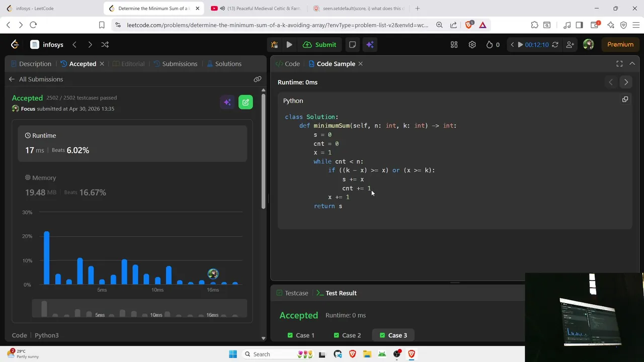Click the chart range minimap
The height and width of the screenshot is (362, 644).
tap(139, 308)
